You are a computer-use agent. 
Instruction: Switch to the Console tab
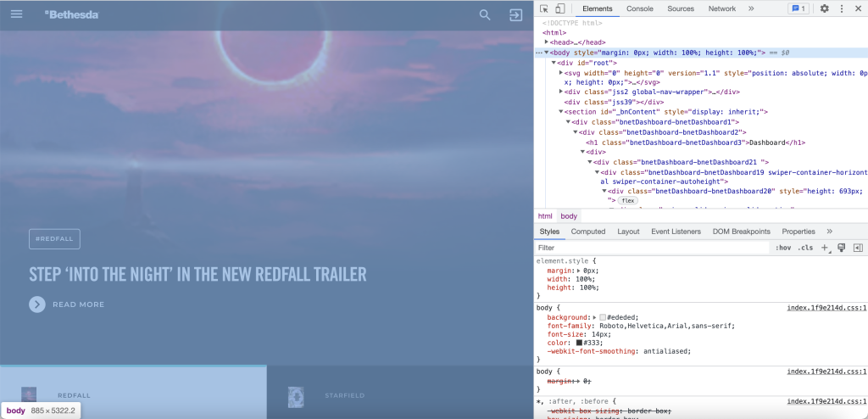[x=639, y=8]
